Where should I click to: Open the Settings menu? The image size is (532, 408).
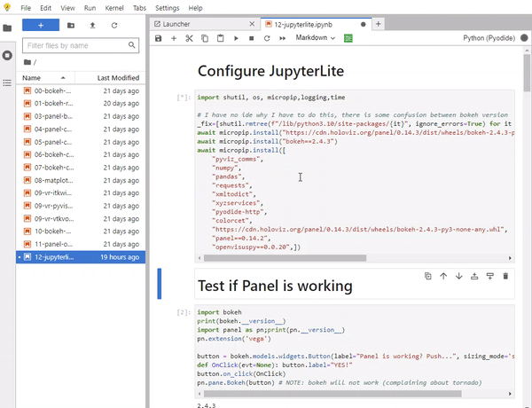[167, 8]
